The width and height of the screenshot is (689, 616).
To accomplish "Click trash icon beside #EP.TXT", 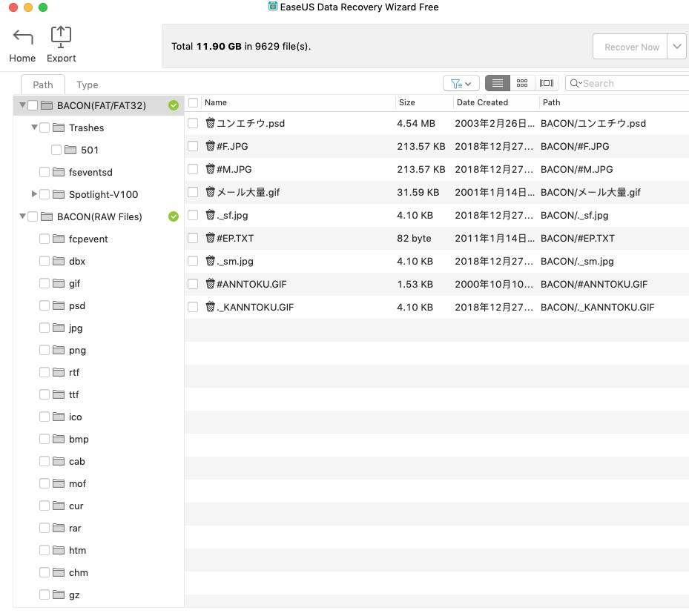I will click(210, 238).
